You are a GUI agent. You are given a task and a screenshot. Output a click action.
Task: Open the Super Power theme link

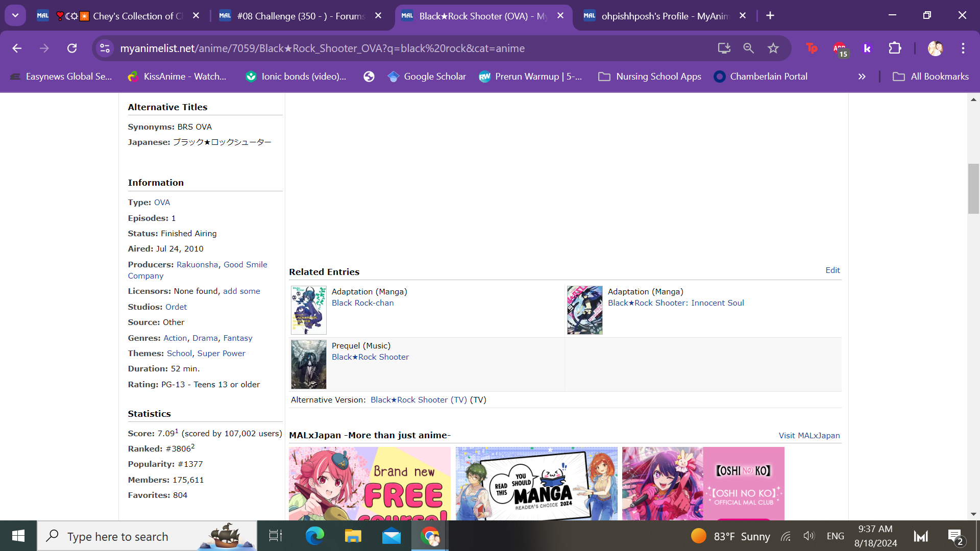click(221, 354)
